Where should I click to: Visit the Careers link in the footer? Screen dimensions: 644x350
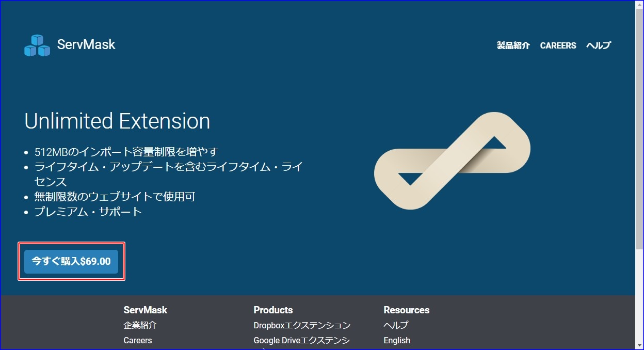pos(138,340)
